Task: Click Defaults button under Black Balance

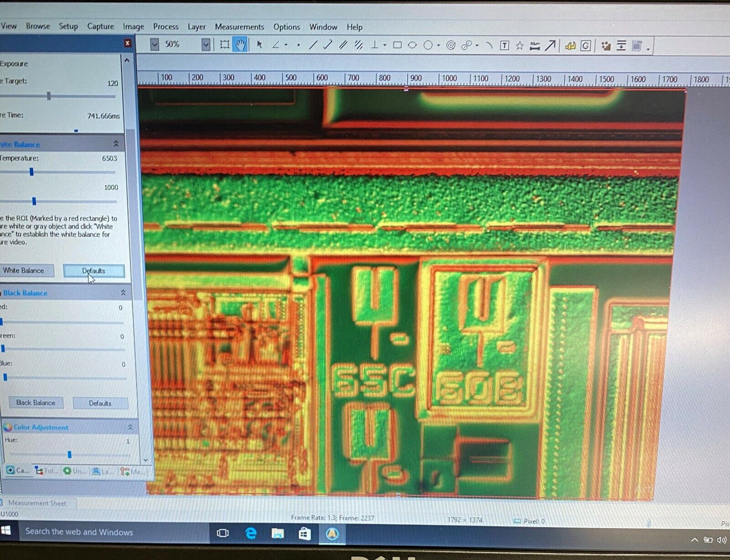Action: (100, 403)
